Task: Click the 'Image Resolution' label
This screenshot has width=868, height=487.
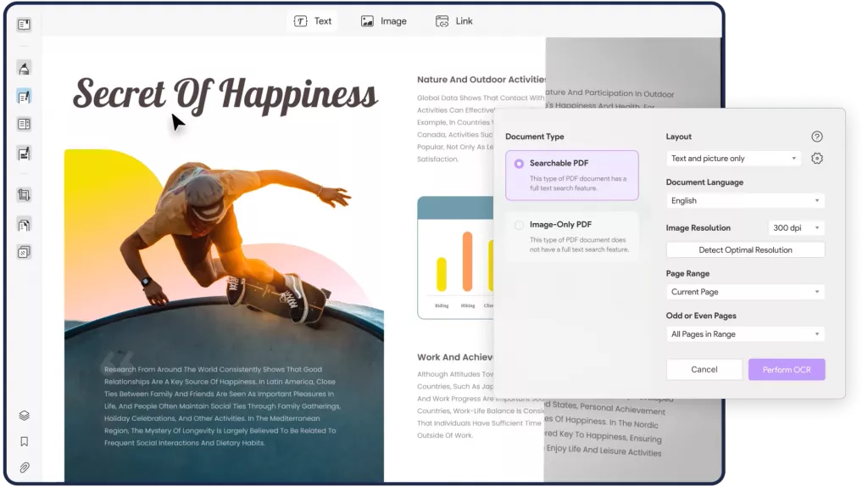Action: click(x=698, y=227)
